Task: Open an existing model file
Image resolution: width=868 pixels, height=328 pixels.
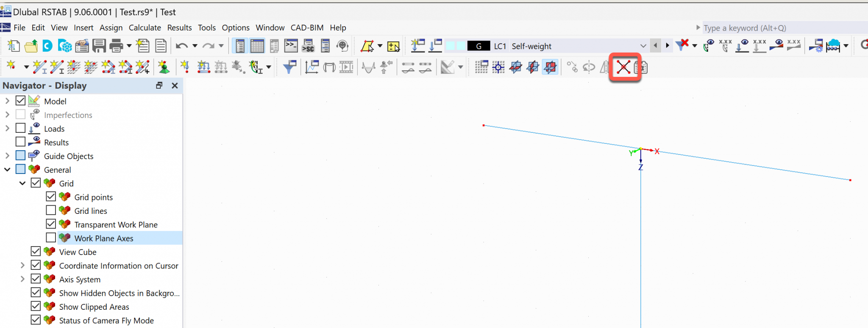Action: [x=31, y=46]
